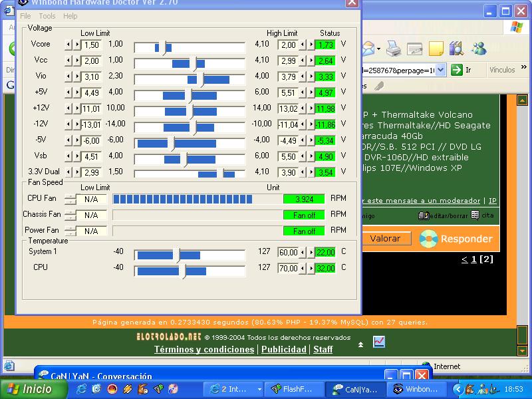Open the Publicidad footer link

point(284,350)
